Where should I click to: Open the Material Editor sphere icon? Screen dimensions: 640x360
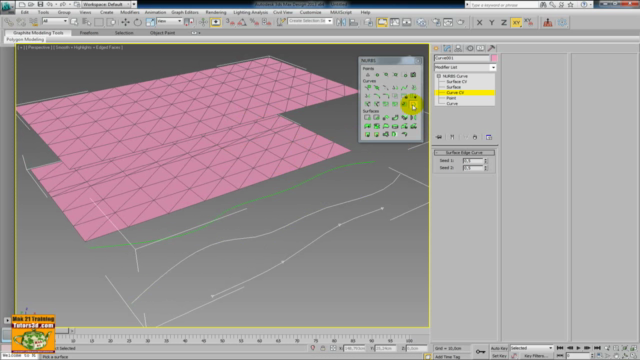click(421, 22)
